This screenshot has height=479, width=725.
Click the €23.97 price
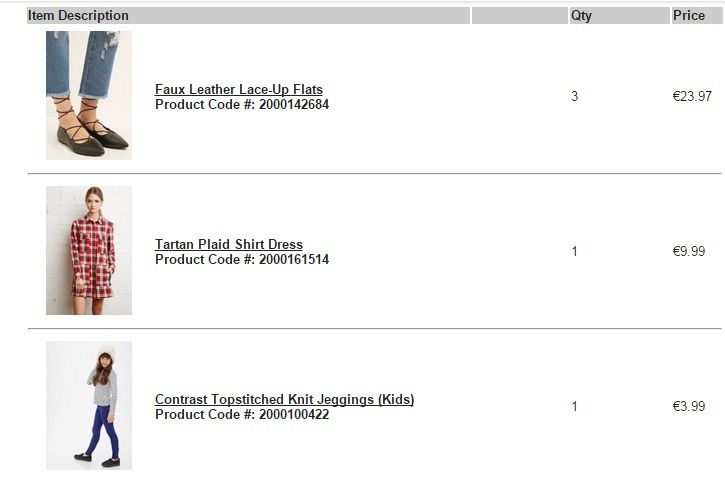tap(692, 97)
